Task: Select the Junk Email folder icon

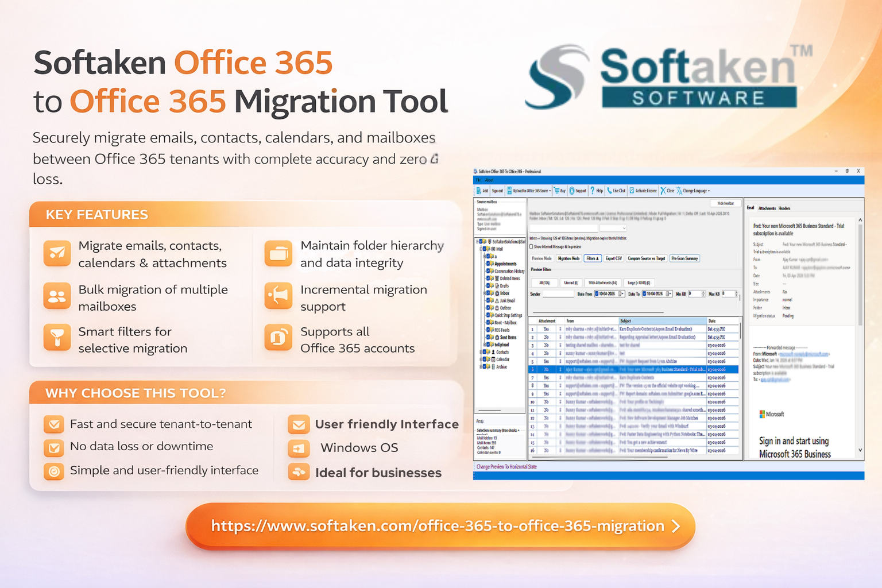Action: [x=497, y=301]
